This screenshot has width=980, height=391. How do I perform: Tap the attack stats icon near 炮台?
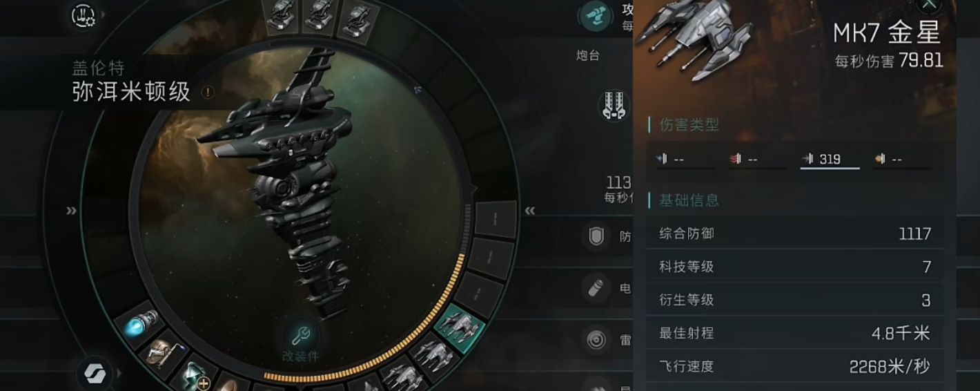(594, 16)
